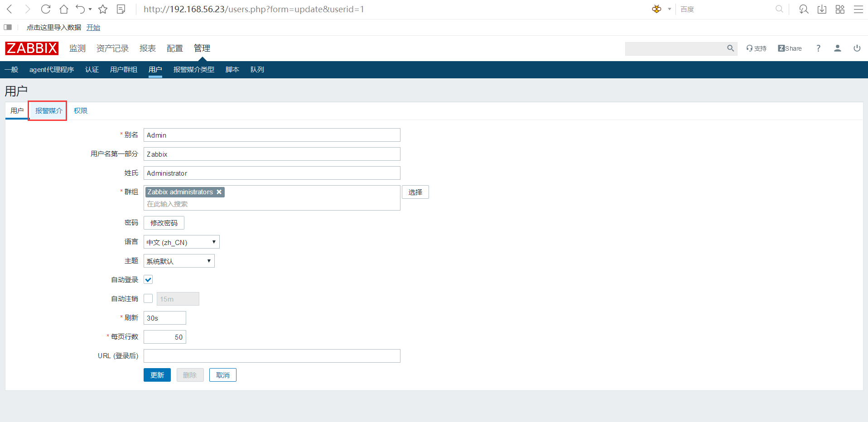
Task: Open the 管理 menu
Action: coord(202,48)
